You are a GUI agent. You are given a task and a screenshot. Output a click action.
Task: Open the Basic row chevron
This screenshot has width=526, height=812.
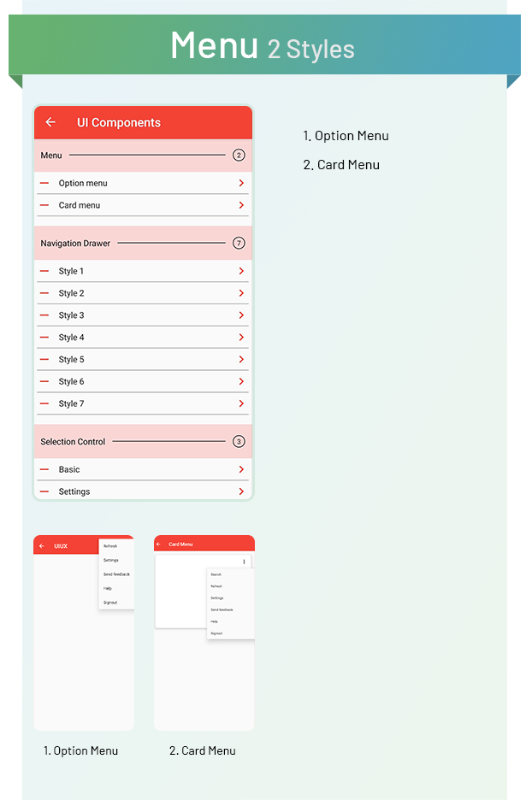tap(241, 470)
